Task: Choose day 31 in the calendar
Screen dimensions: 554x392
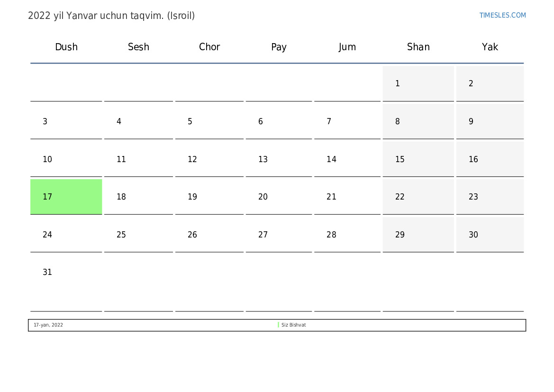Action: [x=66, y=283]
